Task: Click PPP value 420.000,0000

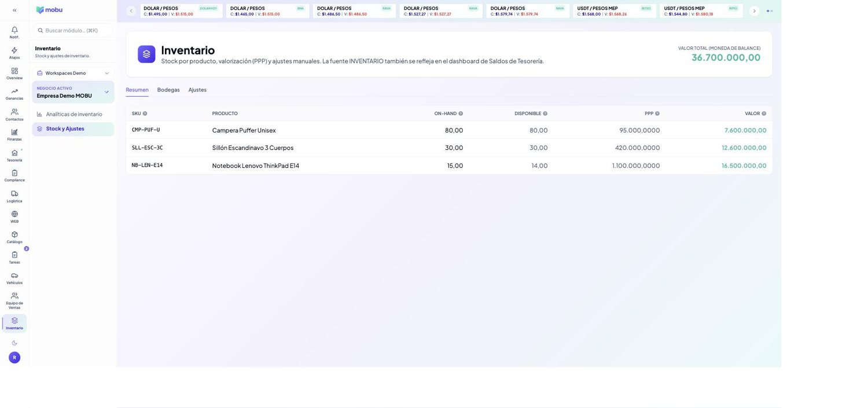Action: coord(638,148)
